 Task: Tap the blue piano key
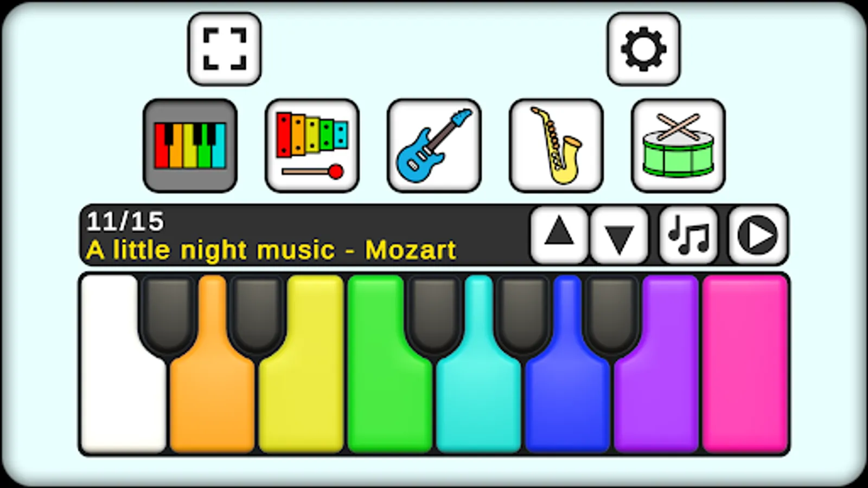coord(567,404)
